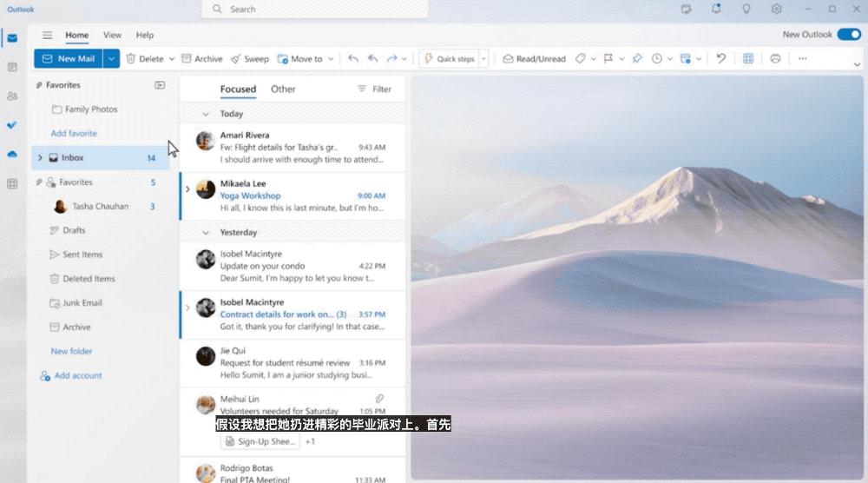Click the Undo icon in toolbar
Screen dimensions: 868x483
(x=720, y=59)
